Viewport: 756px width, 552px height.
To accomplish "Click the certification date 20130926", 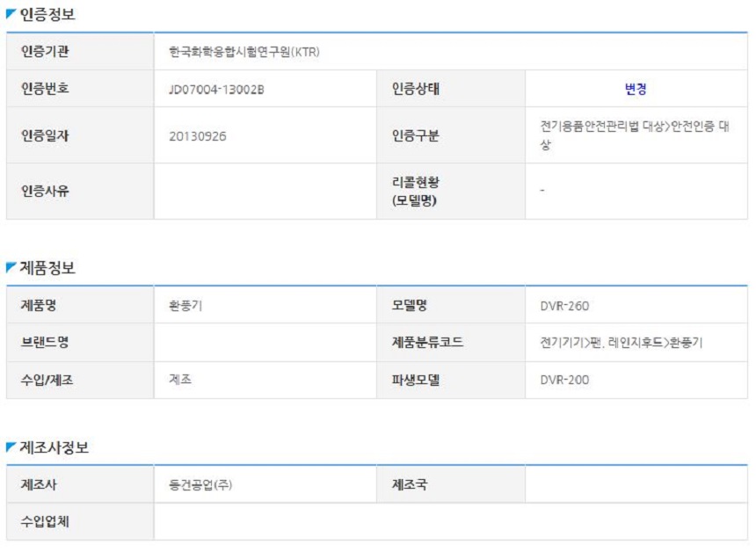I will click(197, 136).
